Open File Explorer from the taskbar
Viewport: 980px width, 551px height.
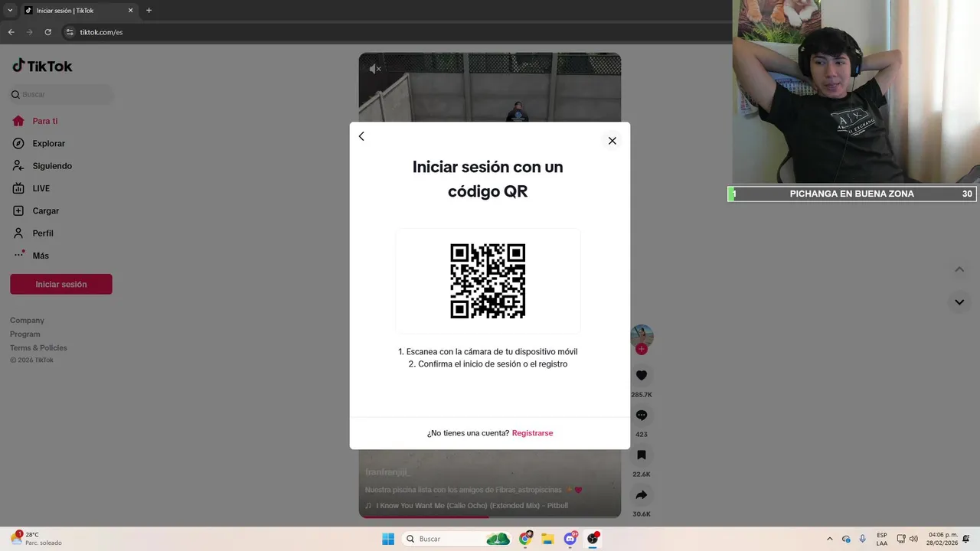(547, 539)
